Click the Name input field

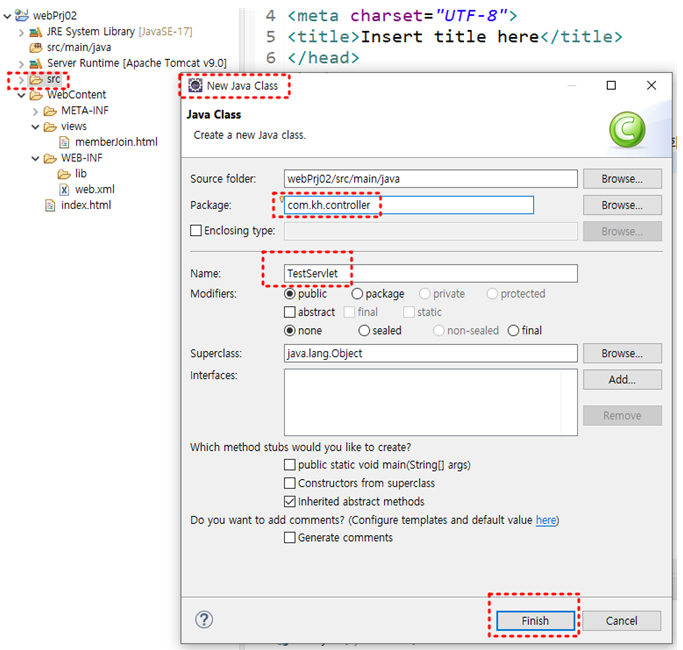click(x=431, y=273)
